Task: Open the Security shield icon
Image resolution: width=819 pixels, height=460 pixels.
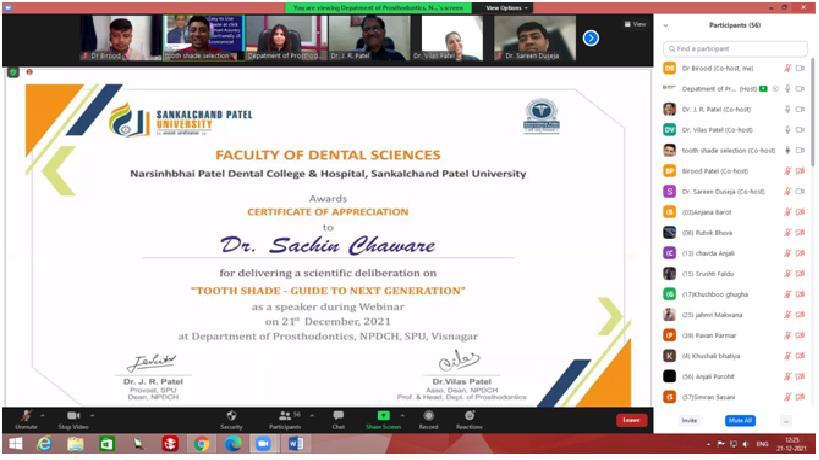Action: click(231, 416)
